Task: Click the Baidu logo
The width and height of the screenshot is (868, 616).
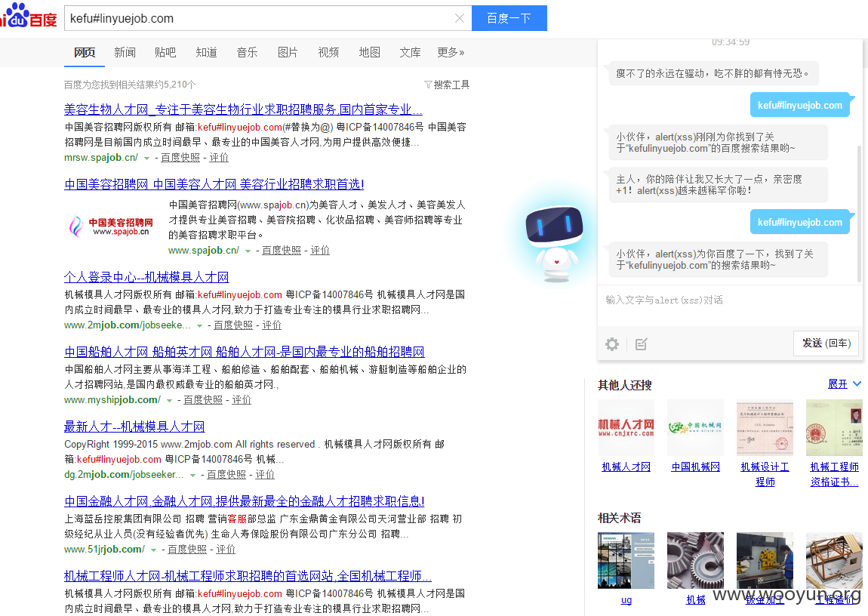Action: click(x=29, y=17)
